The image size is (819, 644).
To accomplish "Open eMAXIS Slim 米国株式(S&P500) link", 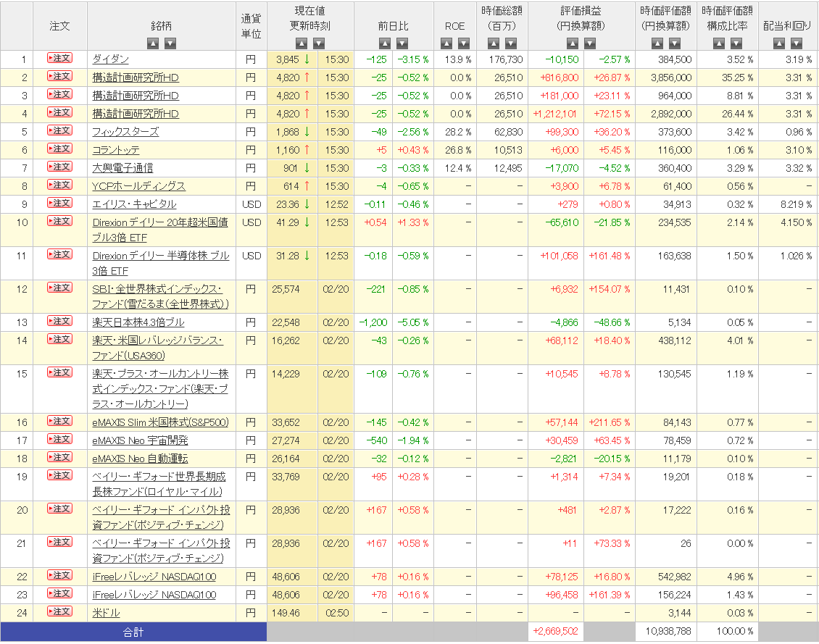I will coord(160,422).
